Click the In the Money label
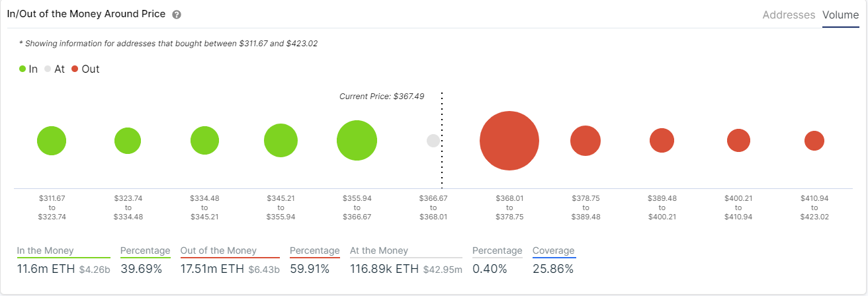The image size is (868, 296). pyautogui.click(x=46, y=251)
